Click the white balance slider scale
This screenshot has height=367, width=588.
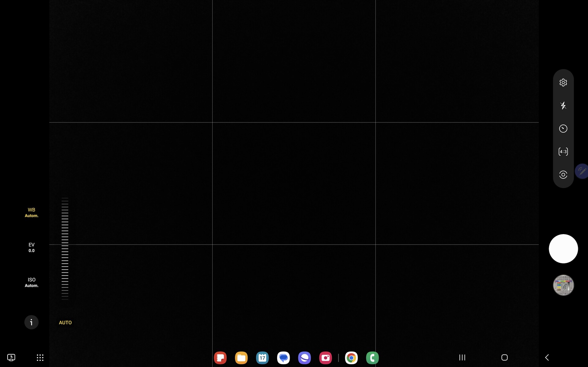65,248
